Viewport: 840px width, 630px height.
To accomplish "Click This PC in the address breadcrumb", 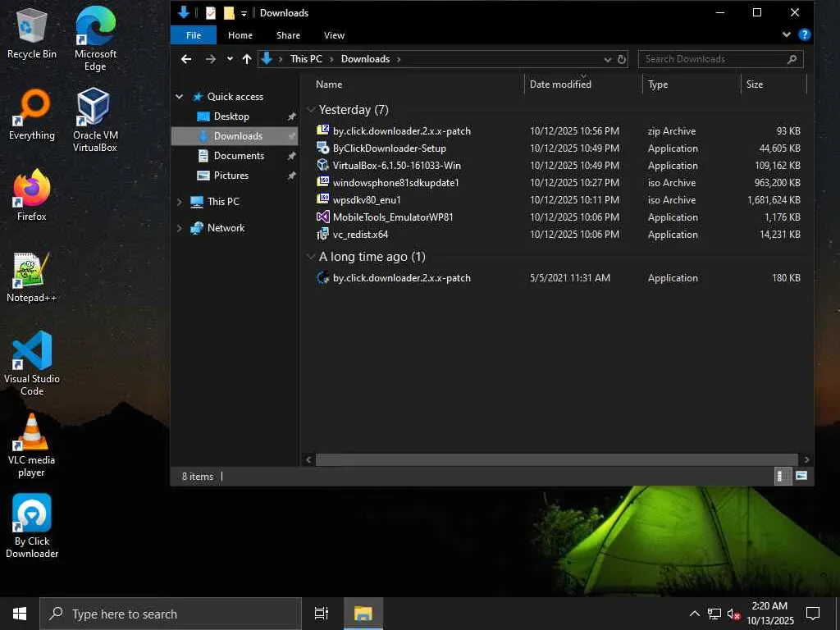I will 306,59.
